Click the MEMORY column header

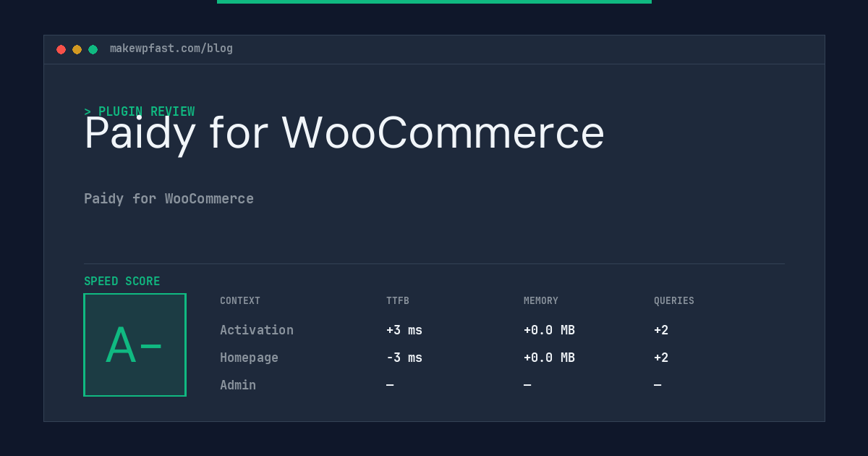(541, 301)
